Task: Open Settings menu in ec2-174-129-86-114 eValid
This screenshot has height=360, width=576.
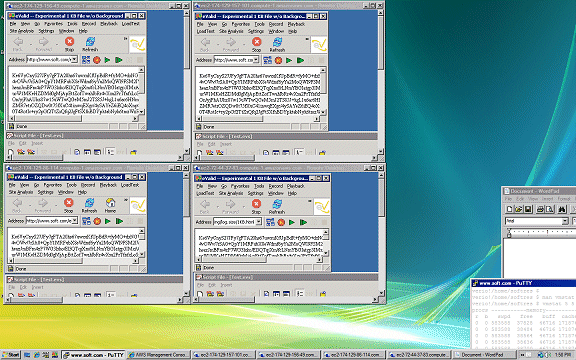Action: 45,192
